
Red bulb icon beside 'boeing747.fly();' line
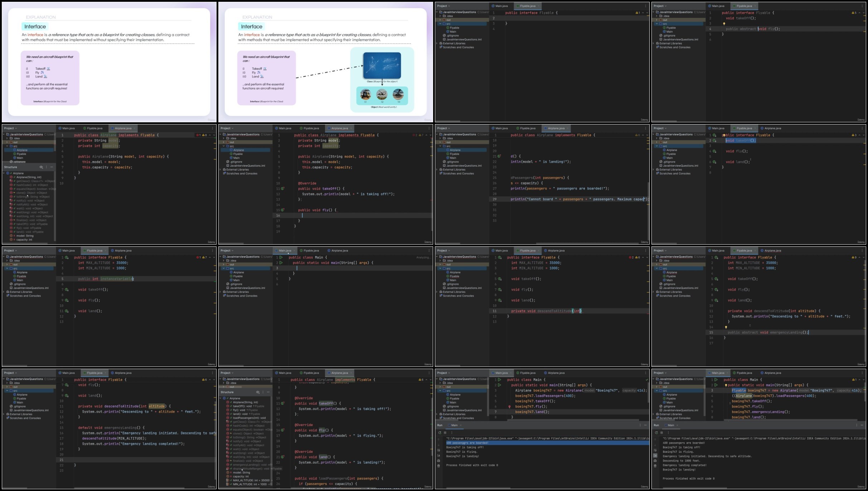coord(509,407)
